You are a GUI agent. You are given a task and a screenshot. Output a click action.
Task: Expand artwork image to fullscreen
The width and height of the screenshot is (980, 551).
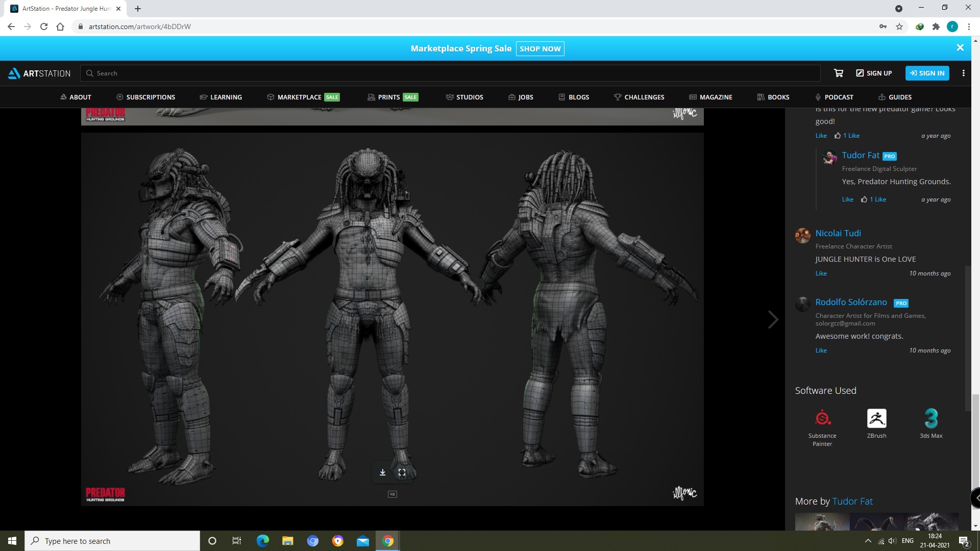tap(402, 472)
